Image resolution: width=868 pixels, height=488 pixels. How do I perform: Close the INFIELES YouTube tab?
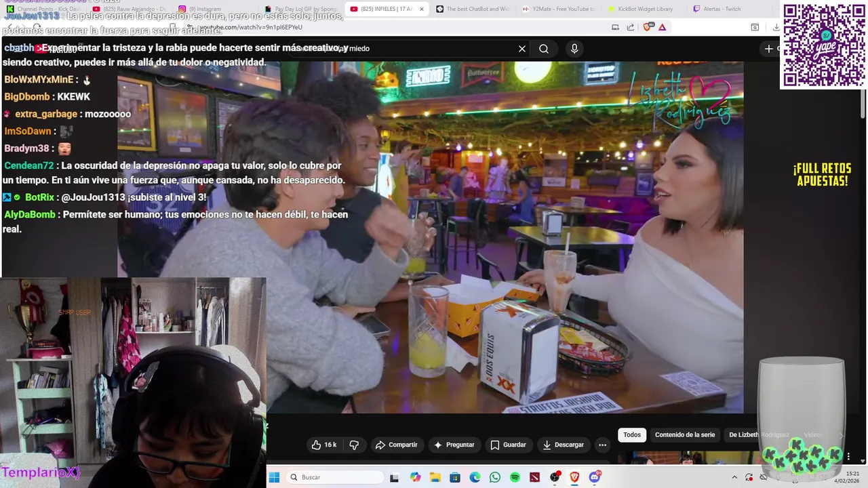(421, 9)
